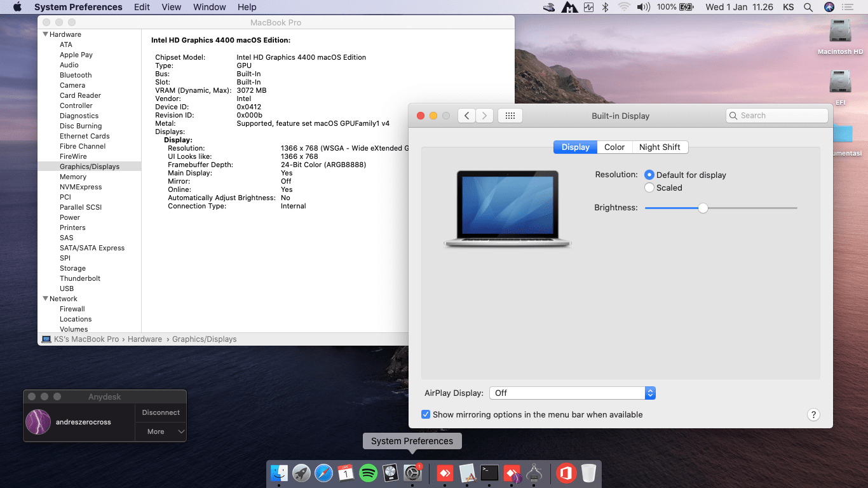Select Storage in hardware list
This screenshot has height=488, width=868.
pos(72,268)
